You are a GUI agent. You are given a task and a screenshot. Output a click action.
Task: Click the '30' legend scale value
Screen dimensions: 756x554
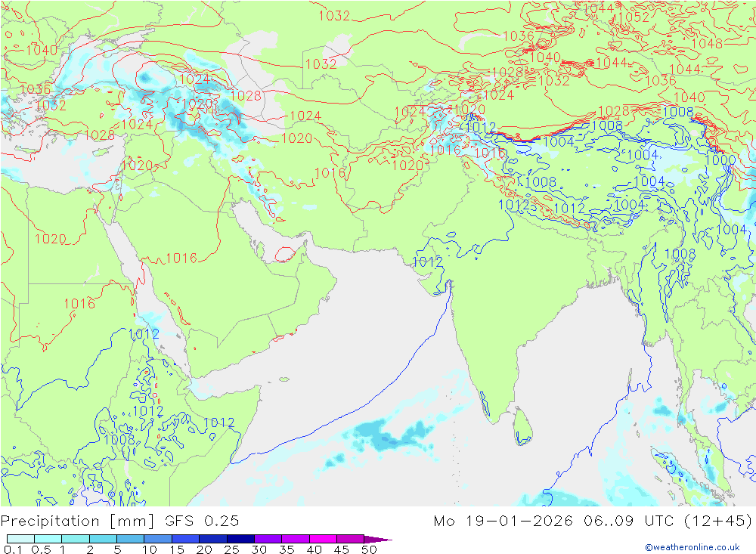tap(259, 549)
